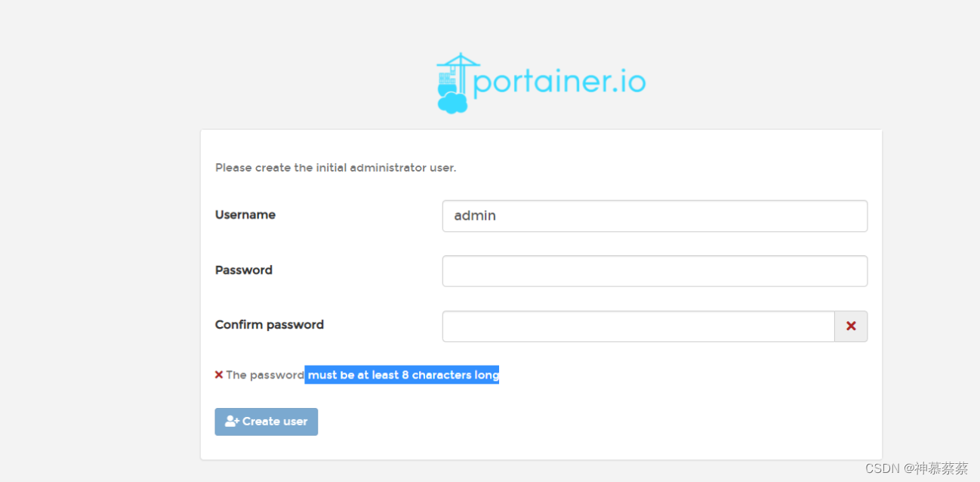Click 'The password' words in the warning
Viewport: 980px width, 482px height.
point(265,375)
